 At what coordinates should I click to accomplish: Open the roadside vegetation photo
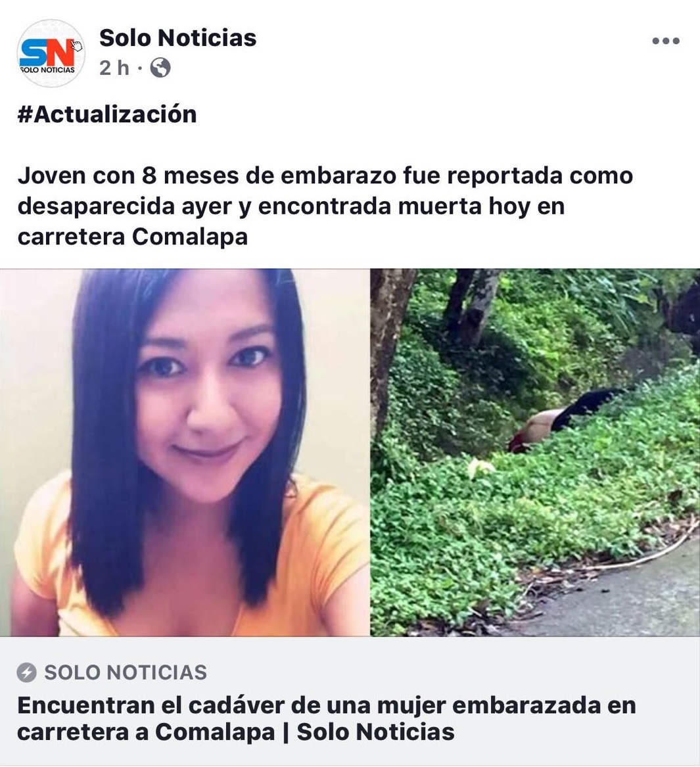click(535, 452)
